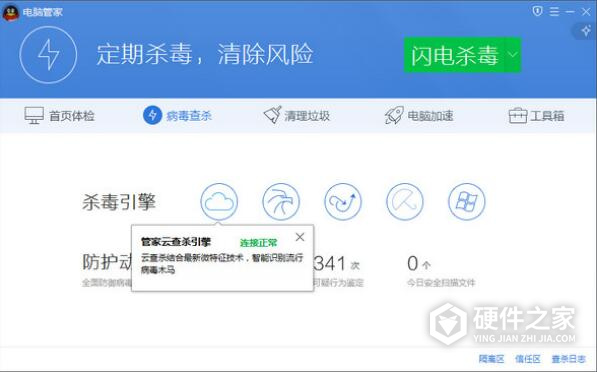Click the 电脑管家 penguin logo icon
Screen dimensions: 597x372
coord(11,13)
